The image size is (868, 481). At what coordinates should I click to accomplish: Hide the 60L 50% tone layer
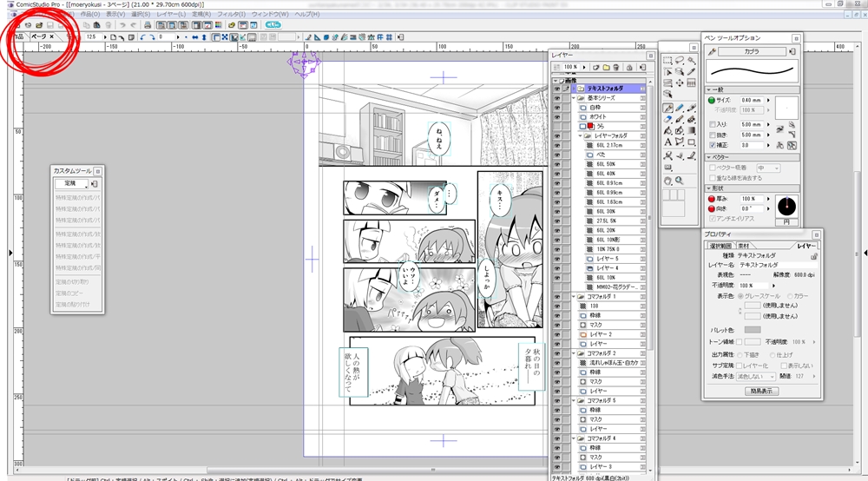(x=557, y=164)
